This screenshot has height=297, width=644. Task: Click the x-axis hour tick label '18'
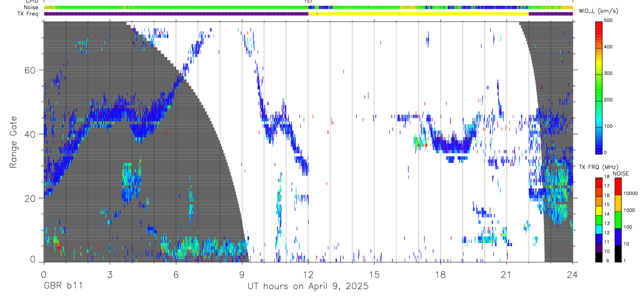[x=441, y=274]
